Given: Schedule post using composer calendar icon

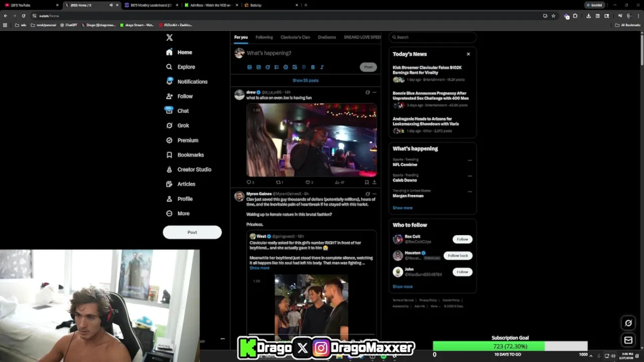Looking at the screenshot, I should pos(295,67).
